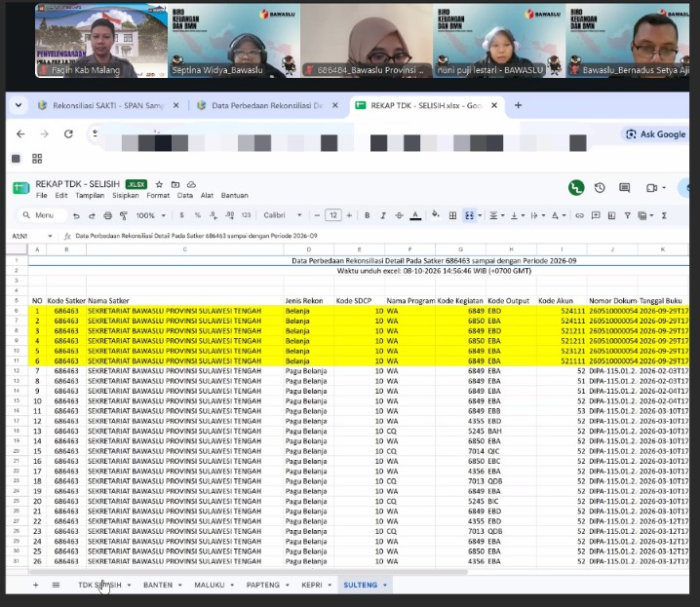This screenshot has height=607, width=700.
Task: Insert a chart from the toolbar
Action: (x=611, y=215)
